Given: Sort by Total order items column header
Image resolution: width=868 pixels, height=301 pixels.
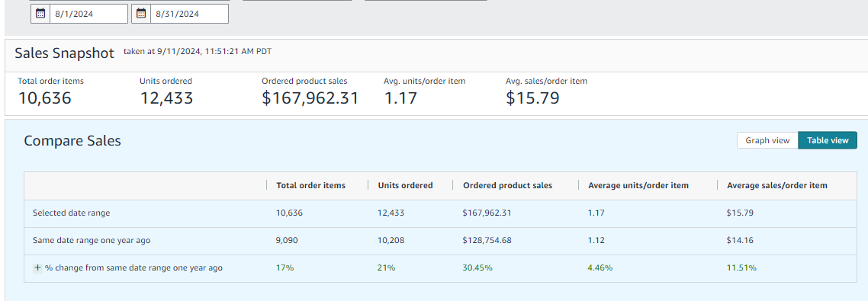Looking at the screenshot, I should (x=310, y=185).
